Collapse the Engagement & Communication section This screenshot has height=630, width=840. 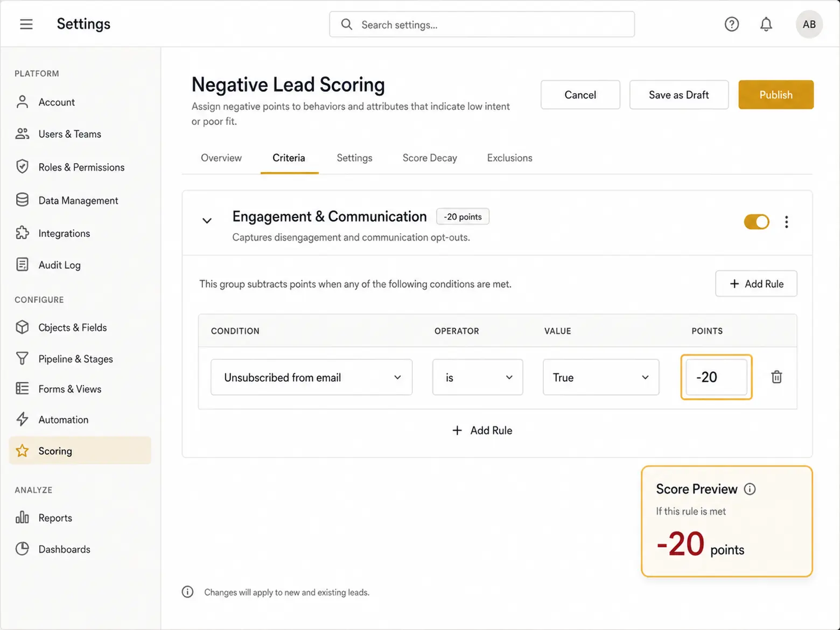click(207, 221)
